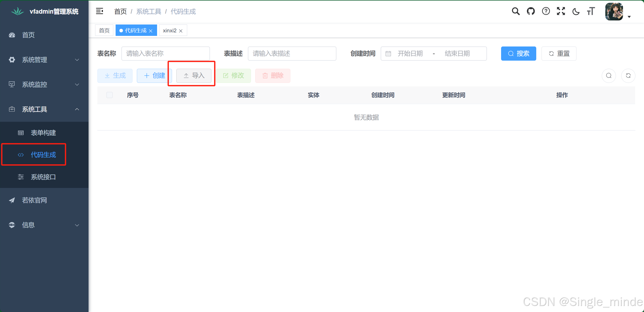This screenshot has width=644, height=312.
Task: Click the sidebar collapse hamburger icon
Action: pos(99,11)
